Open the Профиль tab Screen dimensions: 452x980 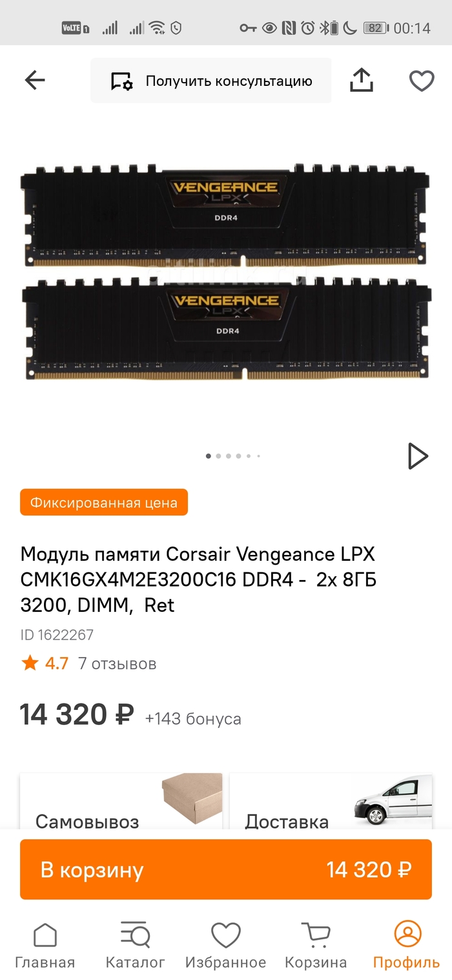[x=407, y=945]
